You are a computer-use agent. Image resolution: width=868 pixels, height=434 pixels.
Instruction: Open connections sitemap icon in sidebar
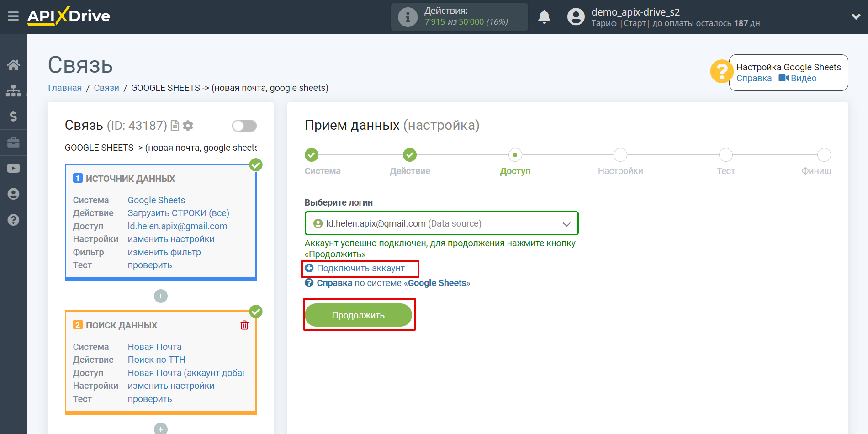pos(13,91)
